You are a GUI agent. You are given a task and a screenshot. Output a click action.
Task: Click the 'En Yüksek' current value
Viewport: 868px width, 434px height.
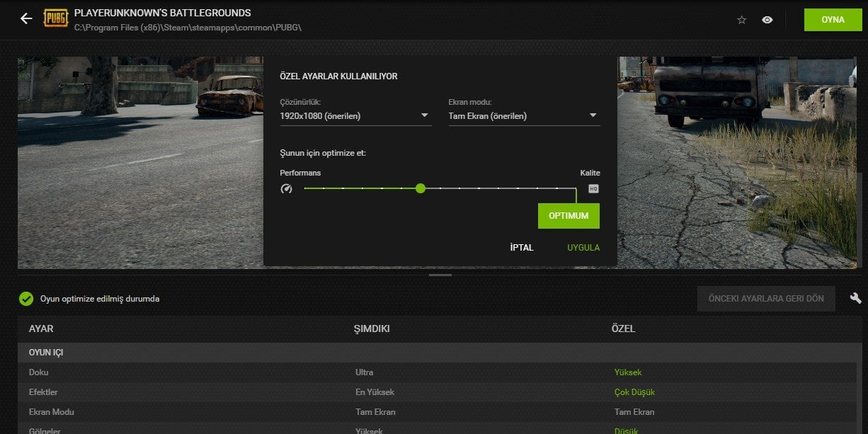pos(375,392)
